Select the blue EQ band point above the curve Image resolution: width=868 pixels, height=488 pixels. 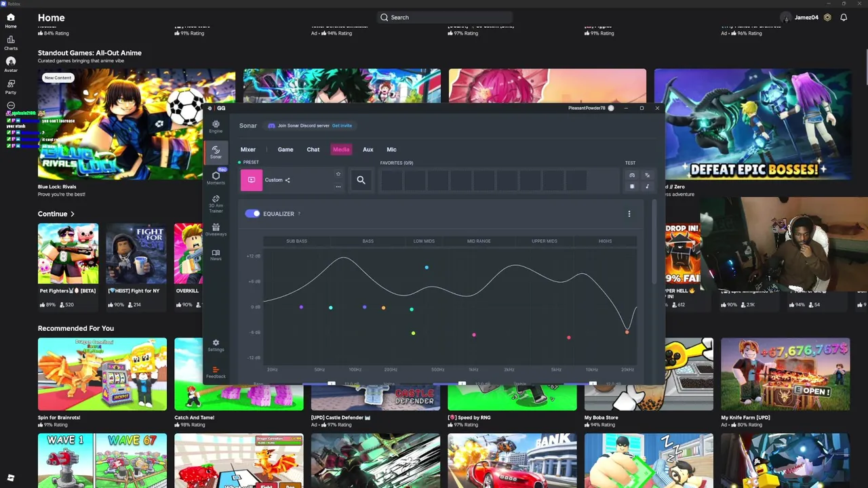[x=427, y=268]
